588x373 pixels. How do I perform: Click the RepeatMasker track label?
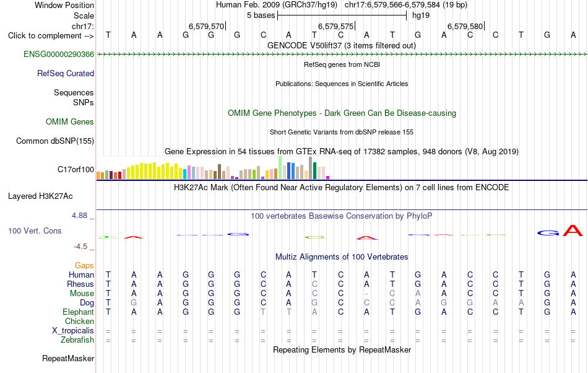click(68, 358)
